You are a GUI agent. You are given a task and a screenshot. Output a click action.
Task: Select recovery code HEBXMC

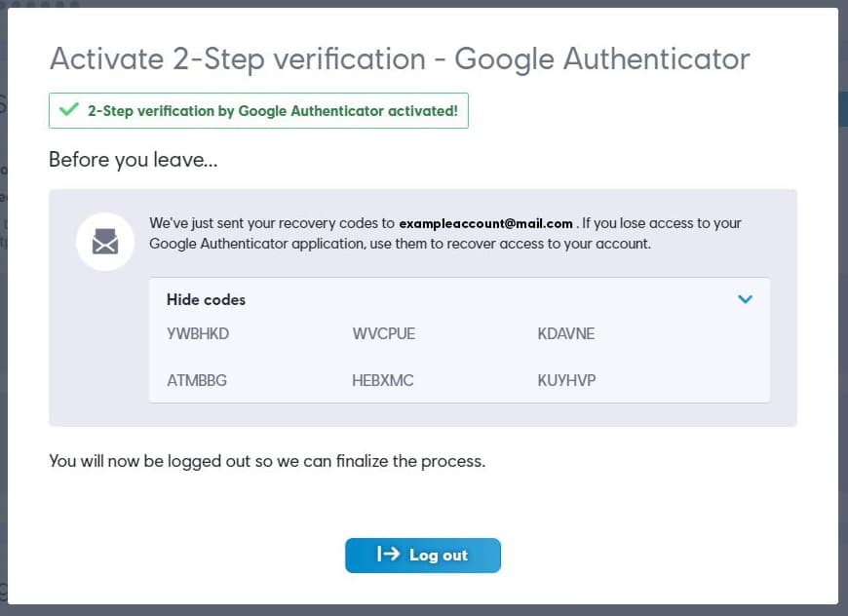click(x=382, y=380)
